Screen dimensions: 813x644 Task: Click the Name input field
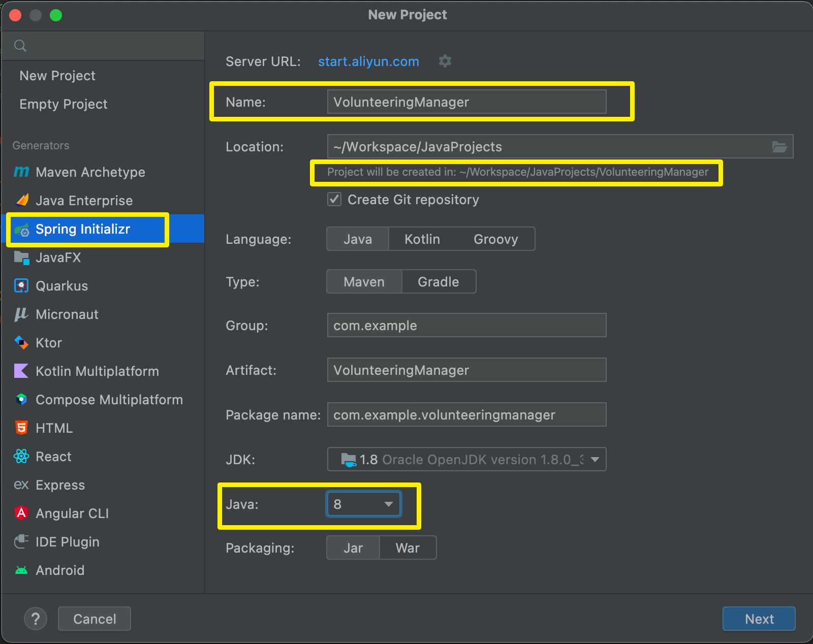(x=467, y=102)
